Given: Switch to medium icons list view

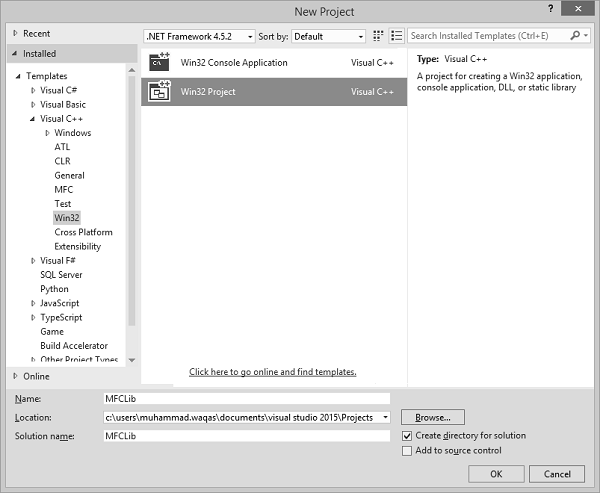Looking at the screenshot, I should coord(397,36).
